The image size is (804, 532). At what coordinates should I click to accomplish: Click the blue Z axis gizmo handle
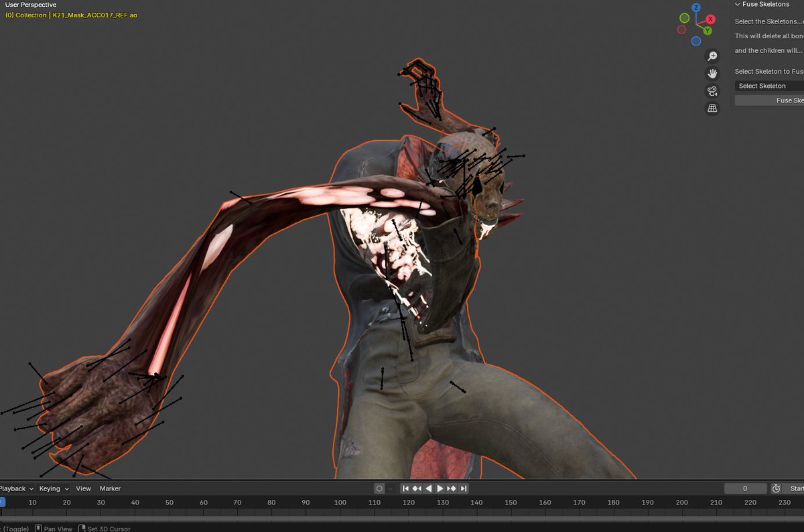pos(697,8)
